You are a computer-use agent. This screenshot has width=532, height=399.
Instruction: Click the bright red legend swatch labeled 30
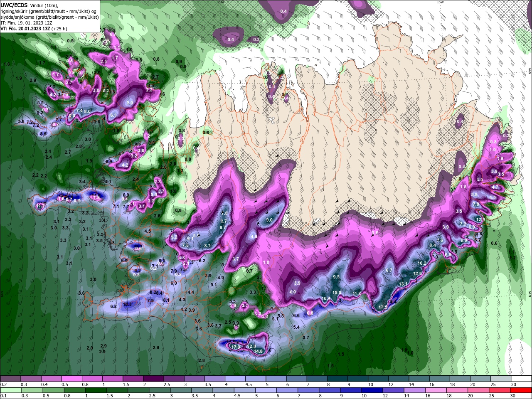(521, 390)
